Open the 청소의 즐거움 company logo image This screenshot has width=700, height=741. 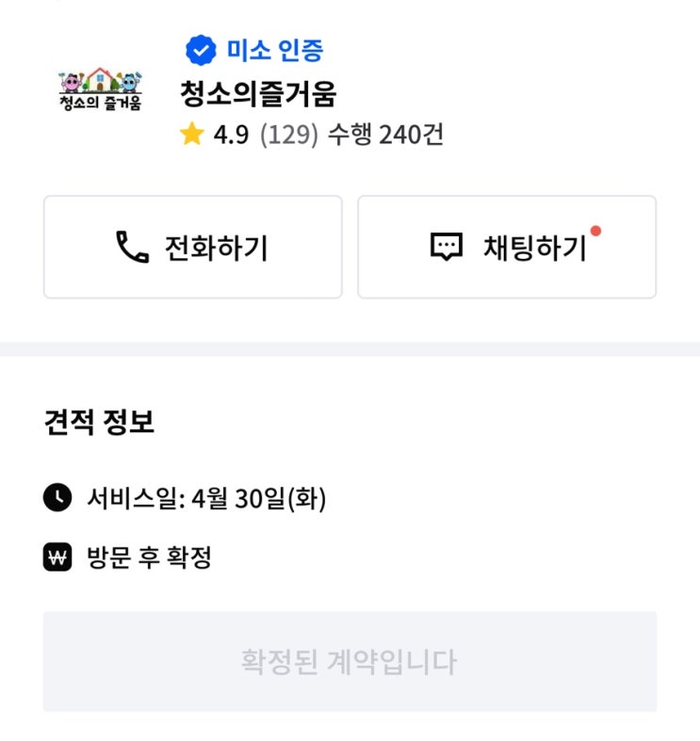tap(100, 89)
